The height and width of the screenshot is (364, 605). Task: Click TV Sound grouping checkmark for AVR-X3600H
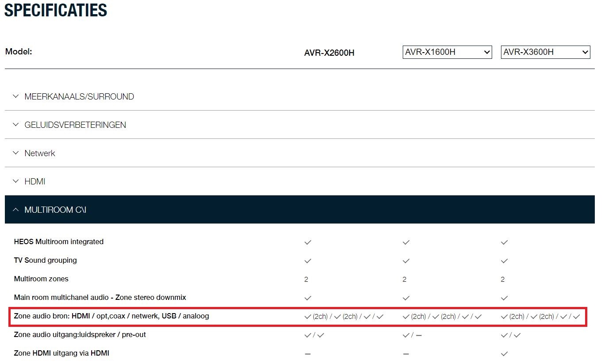tap(505, 261)
